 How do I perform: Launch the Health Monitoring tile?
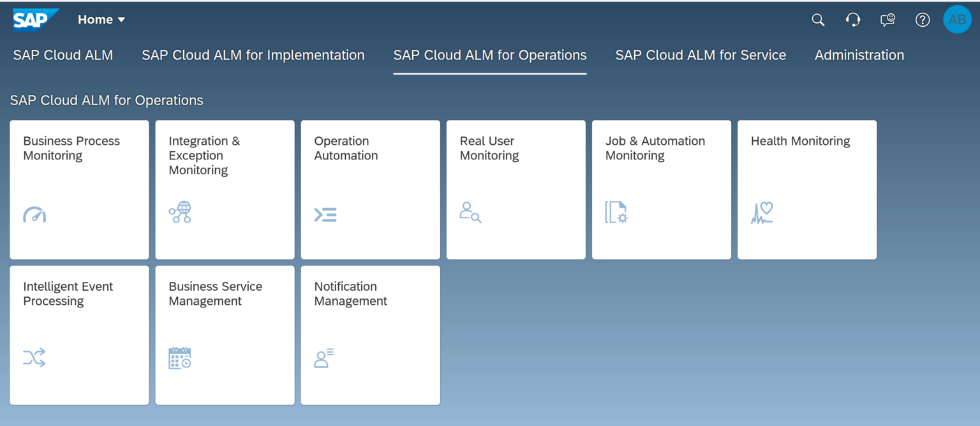806,189
